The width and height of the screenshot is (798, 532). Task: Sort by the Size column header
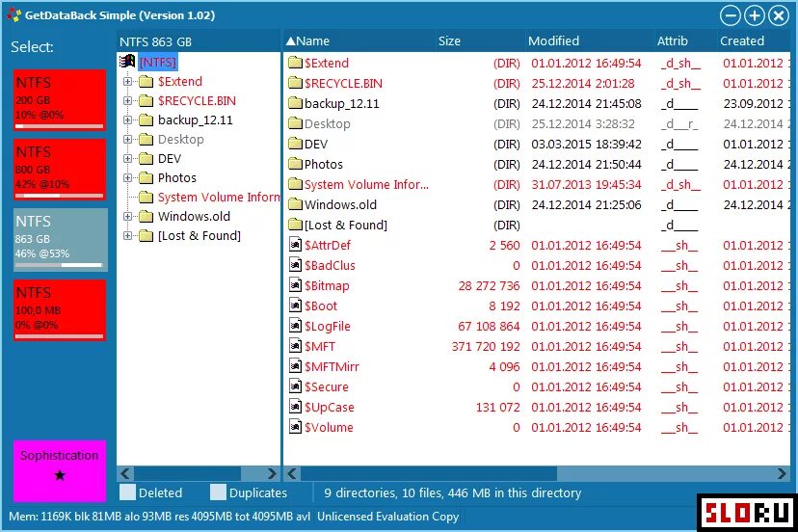(x=479, y=41)
